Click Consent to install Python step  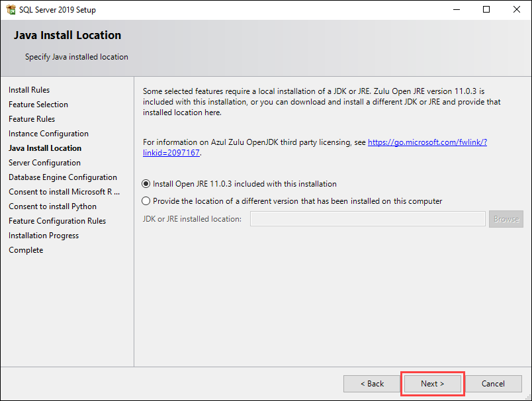click(x=52, y=206)
